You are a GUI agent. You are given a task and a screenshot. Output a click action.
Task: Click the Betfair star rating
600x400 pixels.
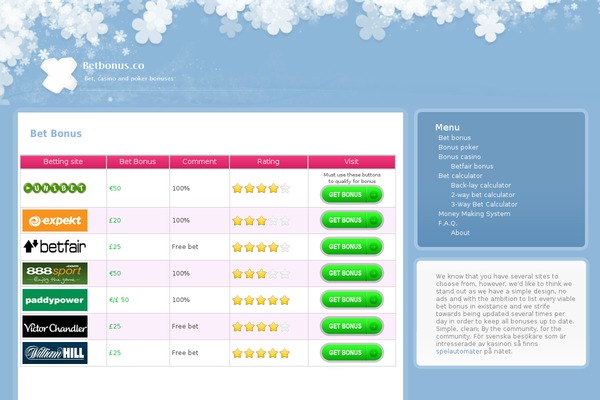[x=261, y=247]
